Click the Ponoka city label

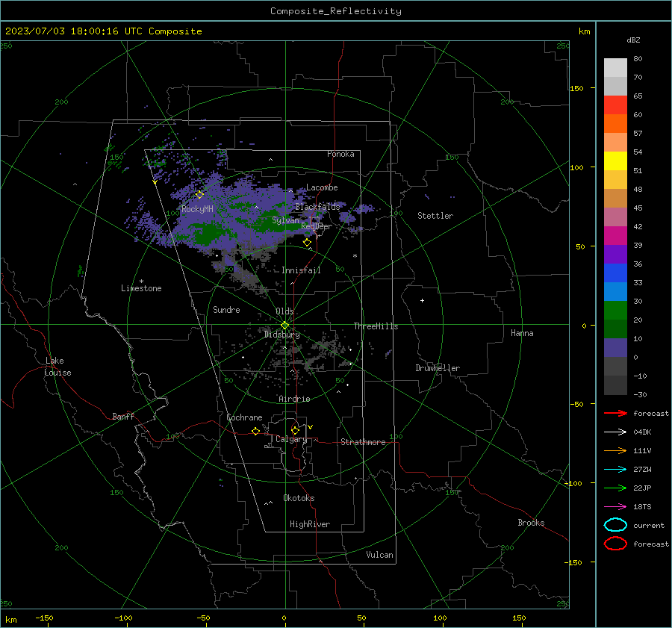click(340, 154)
